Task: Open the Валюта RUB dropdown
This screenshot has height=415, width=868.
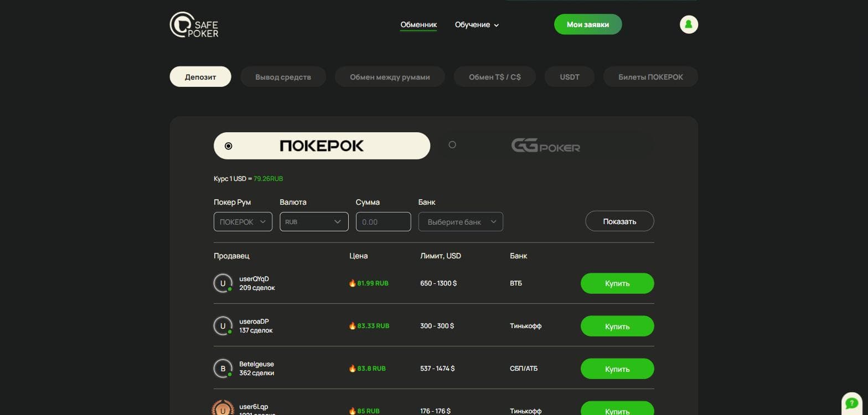Action: click(x=314, y=222)
